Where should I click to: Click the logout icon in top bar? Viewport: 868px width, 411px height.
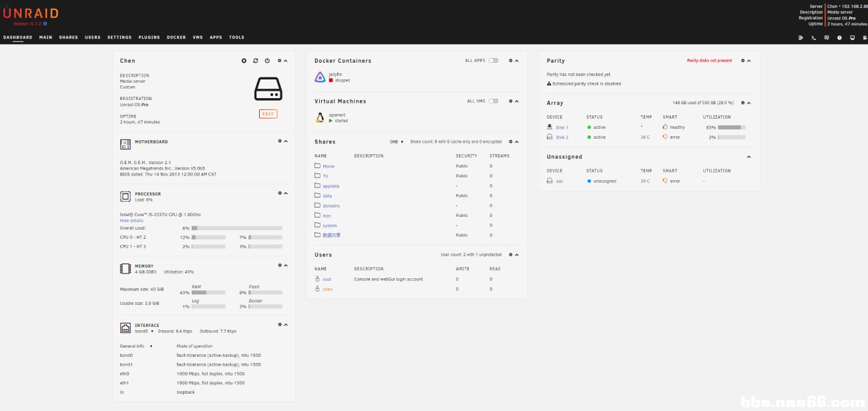click(801, 38)
